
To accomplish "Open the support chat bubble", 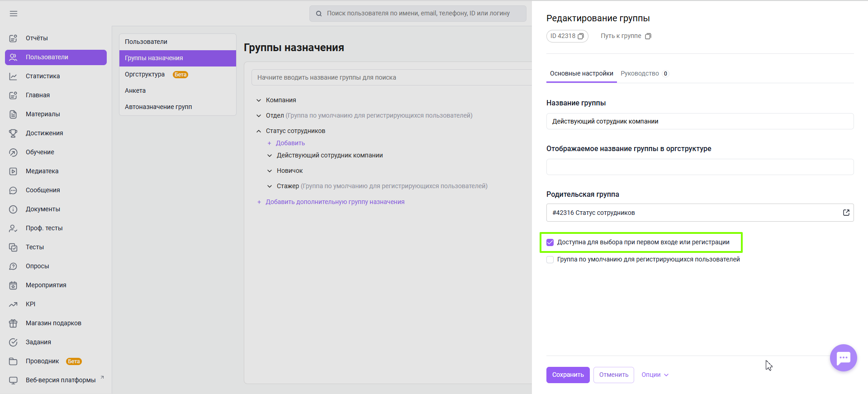I will coord(844,358).
